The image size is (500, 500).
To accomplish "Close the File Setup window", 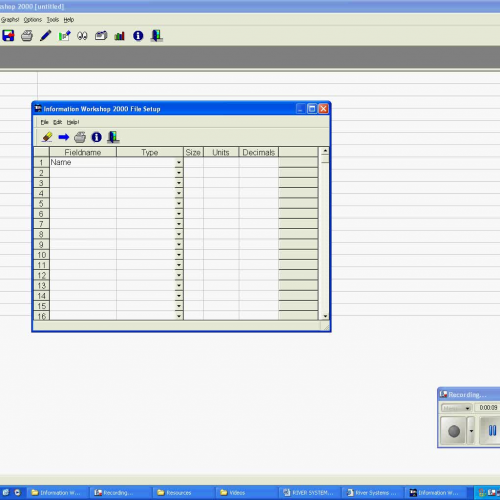I will (323, 109).
